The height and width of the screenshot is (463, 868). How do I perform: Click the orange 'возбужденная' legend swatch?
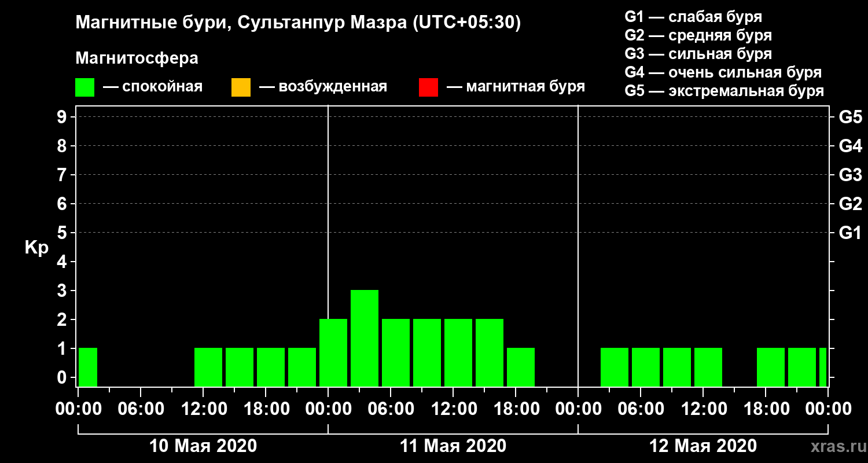point(241,87)
